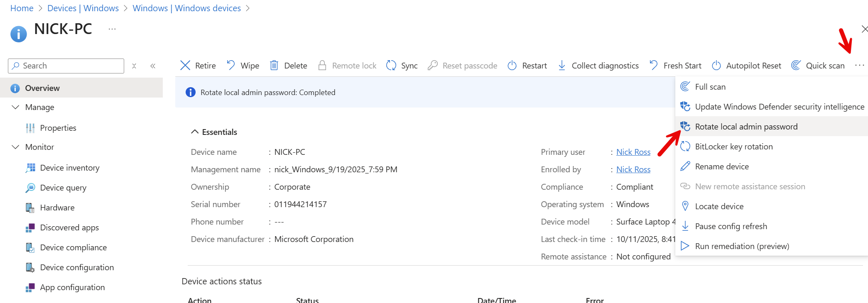Collapse the Essentials section

(x=194, y=132)
